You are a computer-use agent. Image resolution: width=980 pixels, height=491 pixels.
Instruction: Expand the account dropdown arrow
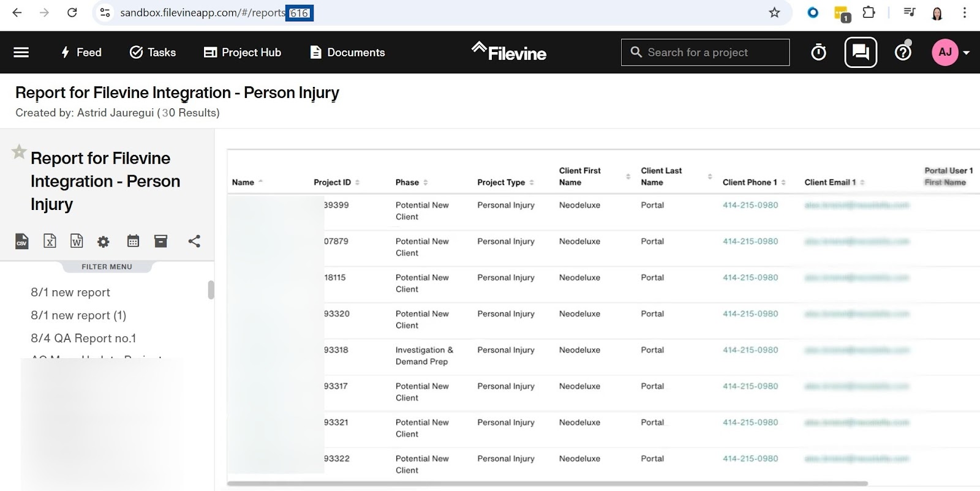pos(967,53)
